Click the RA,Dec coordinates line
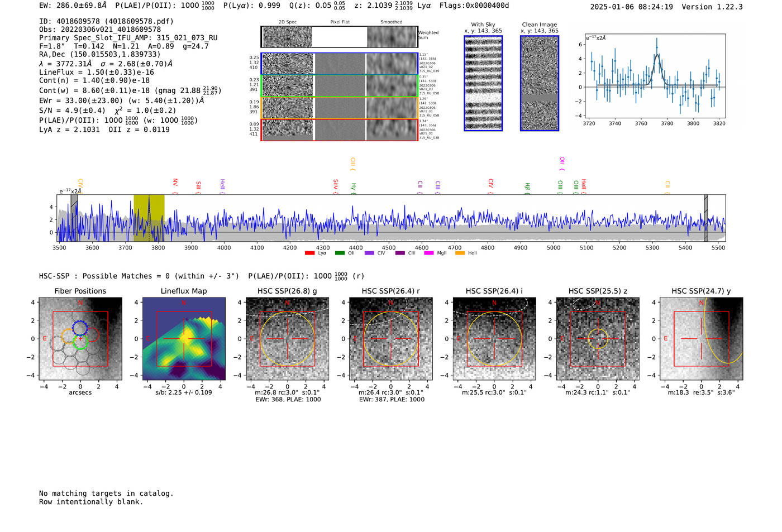Image resolution: width=782 pixels, height=532 pixels. coord(99,54)
